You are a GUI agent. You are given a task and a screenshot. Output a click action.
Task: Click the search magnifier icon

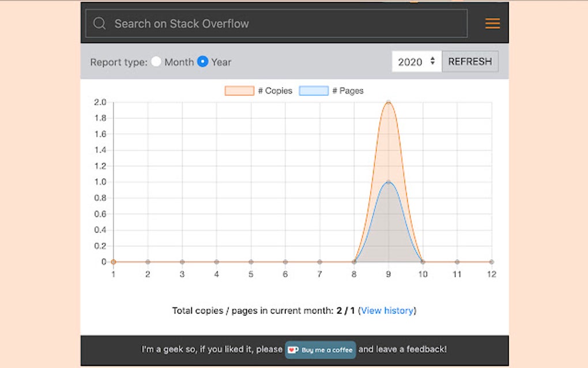tap(99, 23)
